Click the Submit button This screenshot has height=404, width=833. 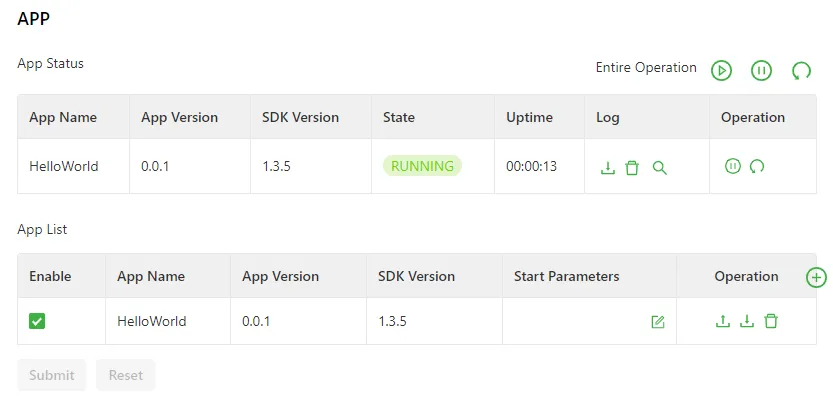(x=52, y=375)
